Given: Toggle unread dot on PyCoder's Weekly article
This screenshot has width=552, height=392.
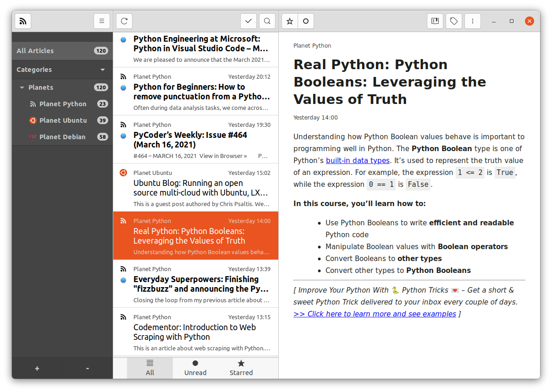Looking at the screenshot, I should point(123,136).
